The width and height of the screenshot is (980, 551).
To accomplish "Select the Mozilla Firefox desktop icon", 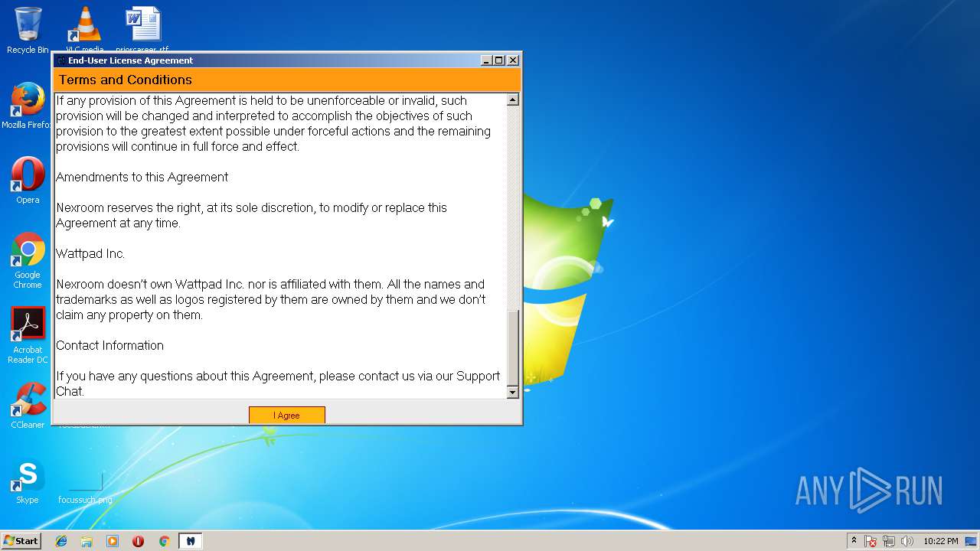I will (28, 106).
